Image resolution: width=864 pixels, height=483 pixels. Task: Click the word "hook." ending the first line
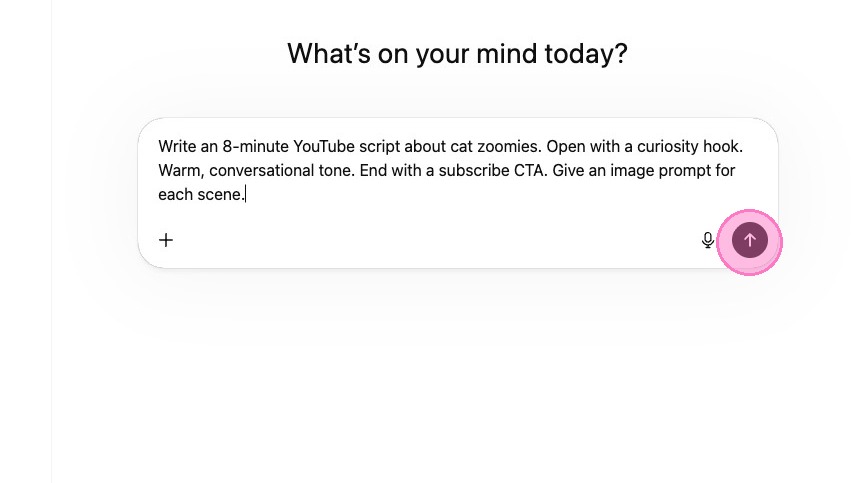point(725,146)
